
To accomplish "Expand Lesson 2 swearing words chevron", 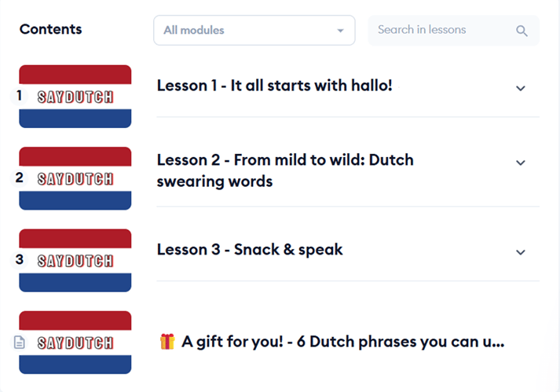I will coord(520,163).
